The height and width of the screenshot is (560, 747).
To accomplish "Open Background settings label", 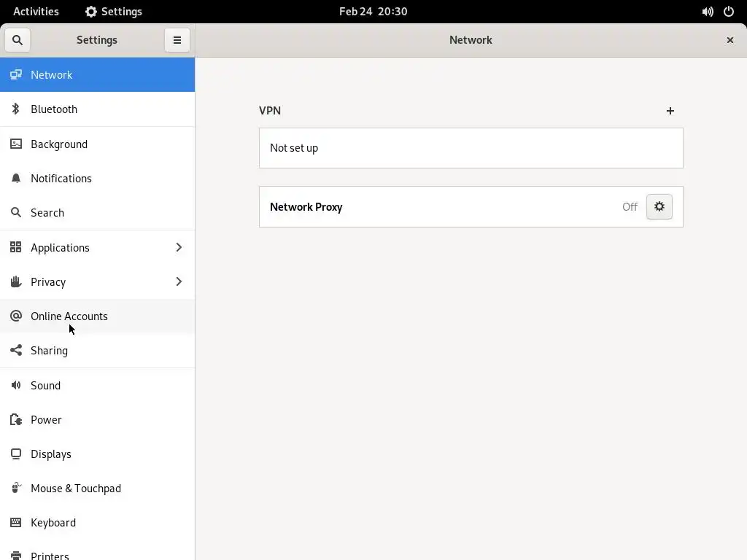I will tap(59, 144).
